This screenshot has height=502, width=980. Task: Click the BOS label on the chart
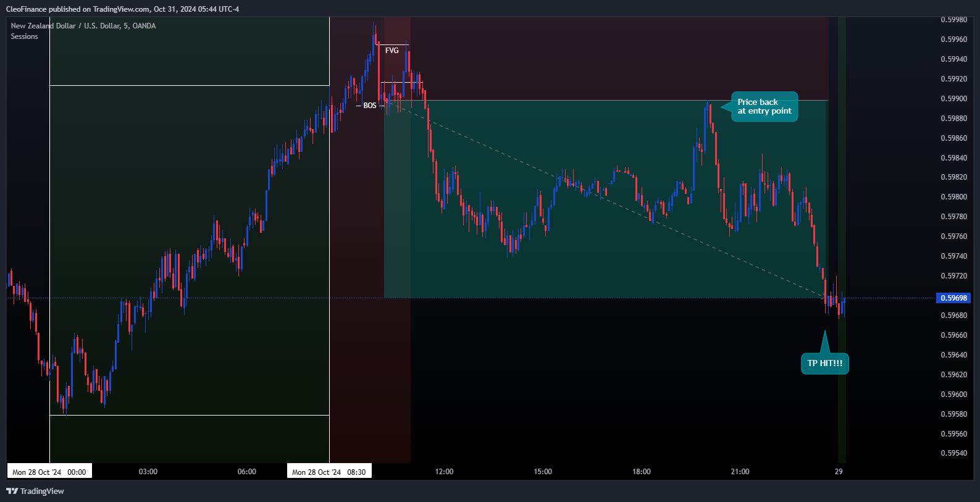[370, 106]
